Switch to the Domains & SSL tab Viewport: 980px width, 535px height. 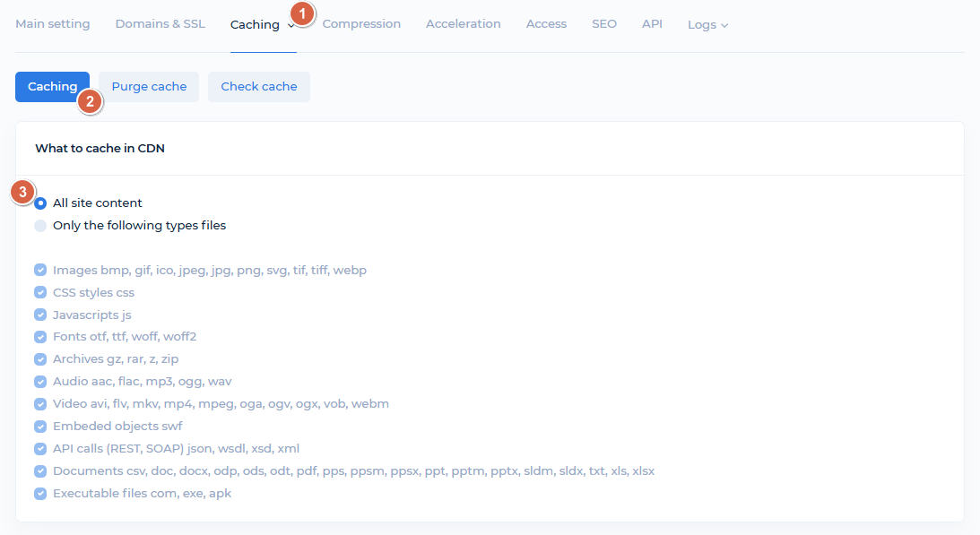[x=160, y=23]
